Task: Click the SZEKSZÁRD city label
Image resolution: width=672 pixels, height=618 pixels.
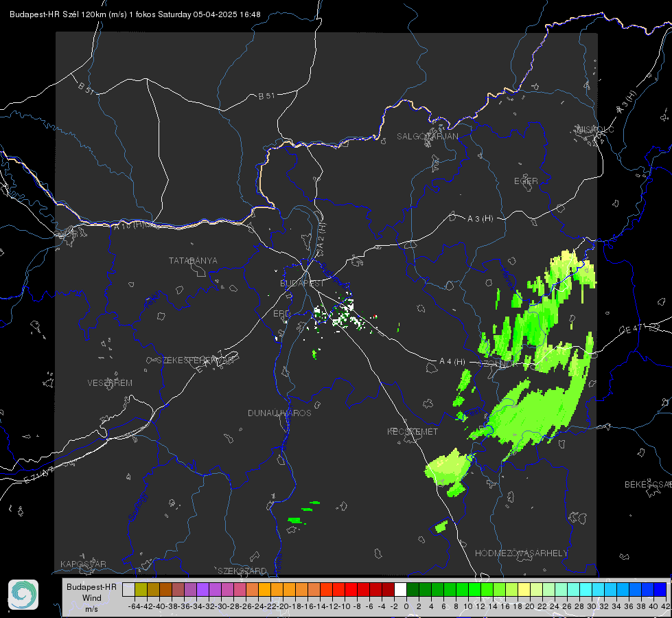Action: [242, 571]
